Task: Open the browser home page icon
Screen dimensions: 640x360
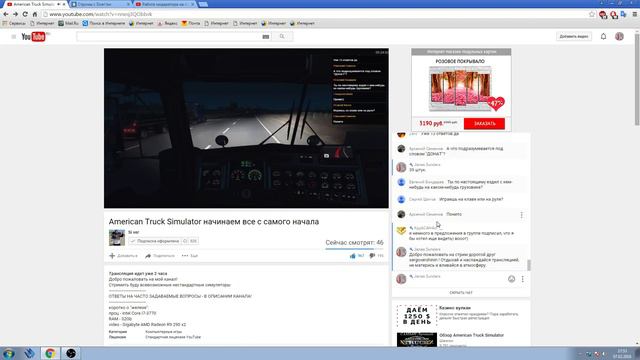Action: 35,14
